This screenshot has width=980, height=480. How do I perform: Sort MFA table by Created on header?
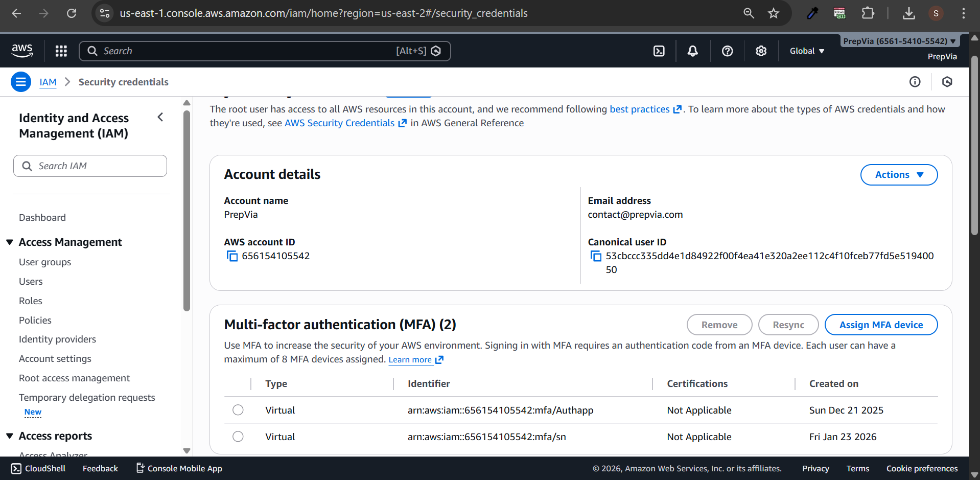834,384
